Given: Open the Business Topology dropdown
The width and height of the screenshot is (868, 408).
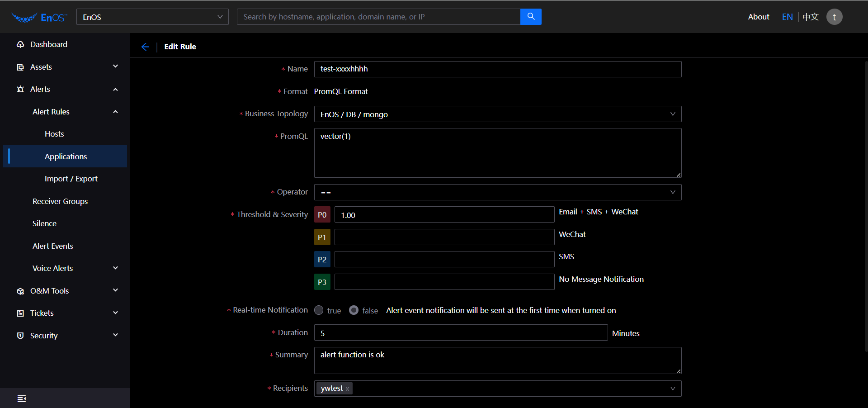Looking at the screenshot, I should [x=498, y=114].
